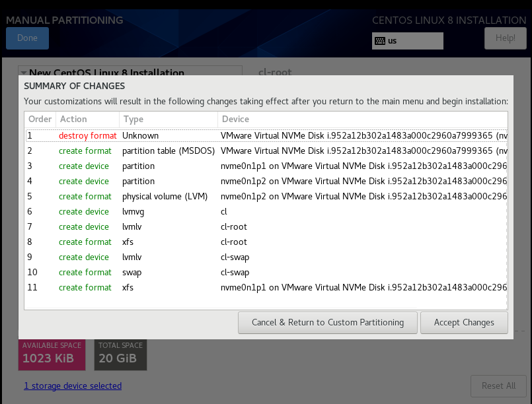Select row 8 create format xfs cl-root

[x=266, y=242]
